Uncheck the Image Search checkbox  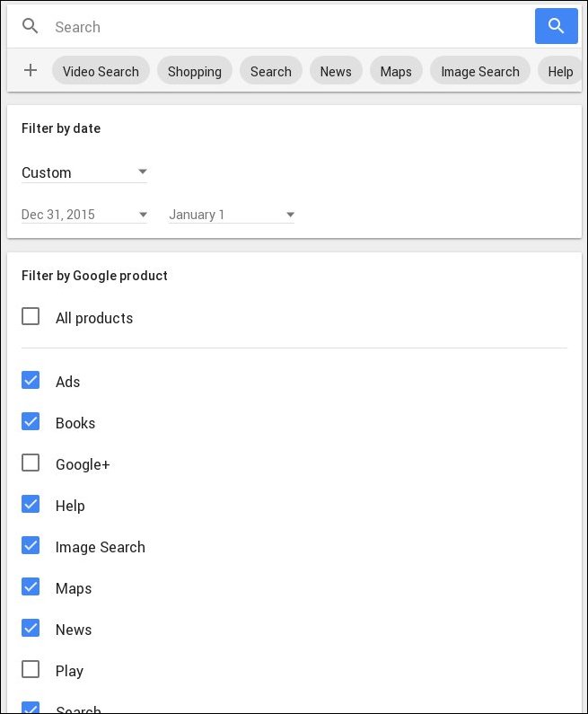[x=31, y=545]
